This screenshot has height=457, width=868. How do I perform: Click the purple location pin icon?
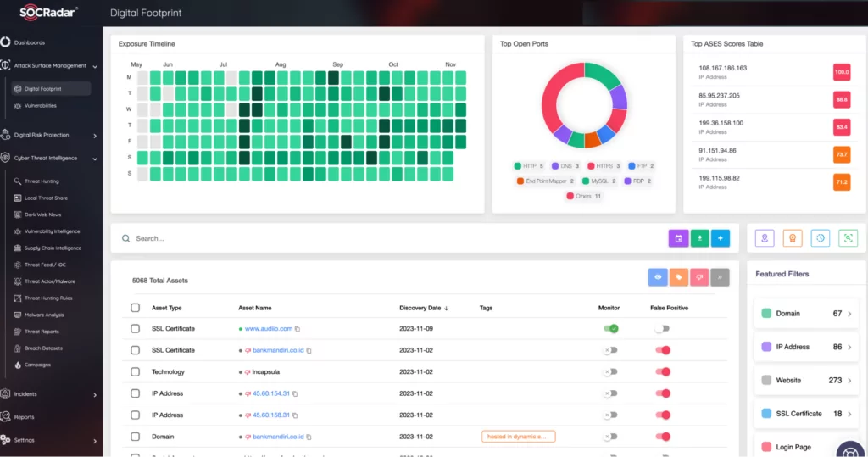tap(765, 238)
